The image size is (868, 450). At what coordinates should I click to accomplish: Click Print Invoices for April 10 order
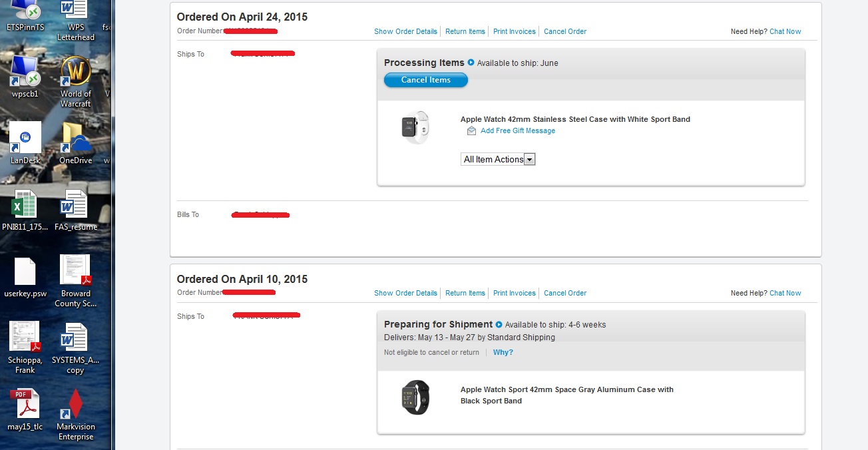pyautogui.click(x=515, y=293)
